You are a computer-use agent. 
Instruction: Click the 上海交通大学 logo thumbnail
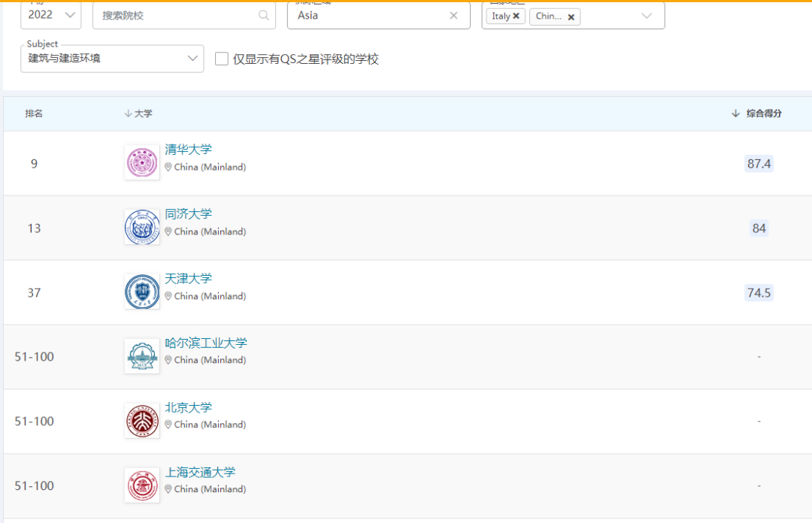tap(142, 485)
